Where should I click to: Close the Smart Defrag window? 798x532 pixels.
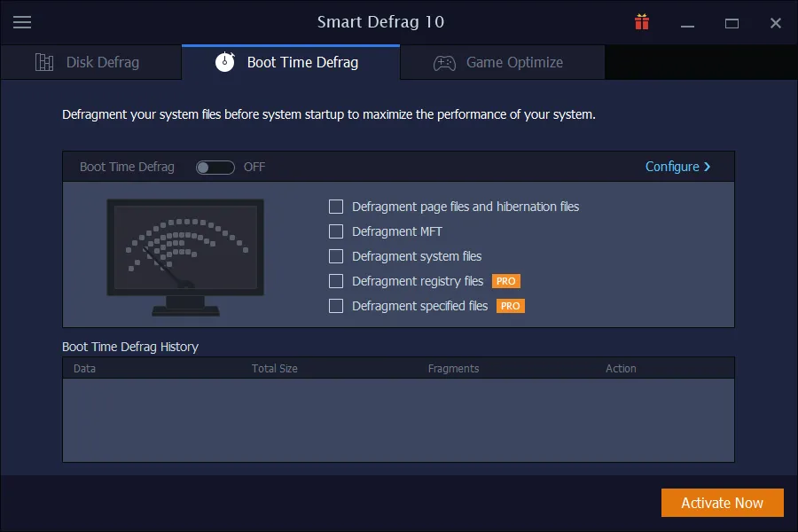pos(776,23)
